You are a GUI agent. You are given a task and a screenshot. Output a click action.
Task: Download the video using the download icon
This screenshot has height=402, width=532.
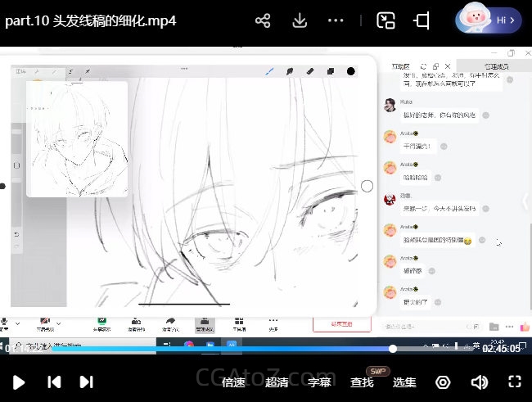[300, 20]
